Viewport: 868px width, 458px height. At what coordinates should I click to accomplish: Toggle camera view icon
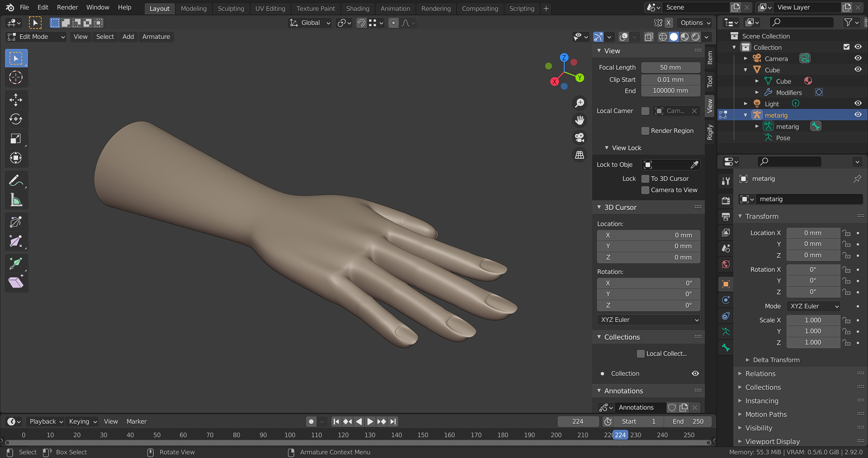coord(580,137)
